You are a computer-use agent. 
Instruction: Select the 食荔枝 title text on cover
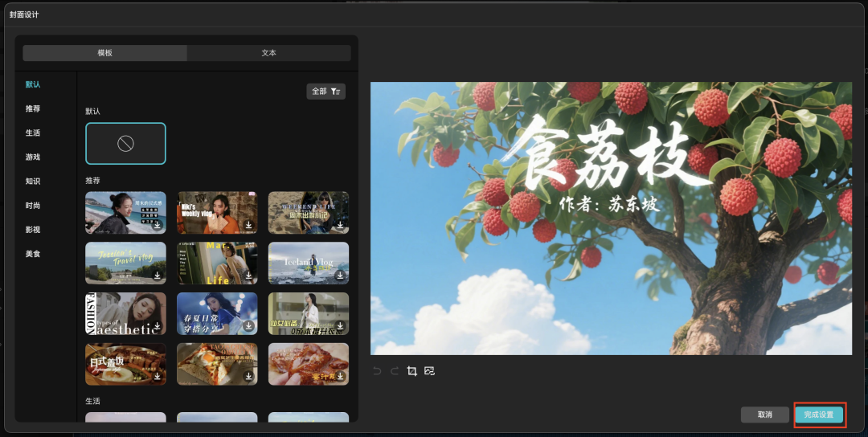606,155
